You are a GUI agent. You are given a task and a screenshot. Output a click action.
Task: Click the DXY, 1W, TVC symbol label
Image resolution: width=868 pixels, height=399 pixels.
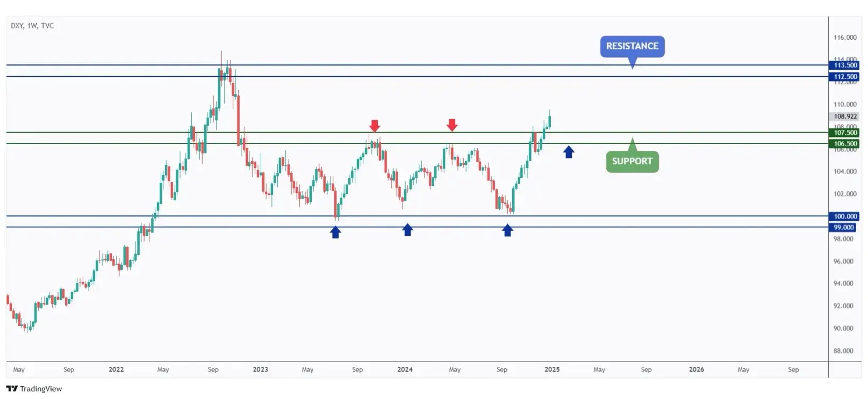point(32,26)
